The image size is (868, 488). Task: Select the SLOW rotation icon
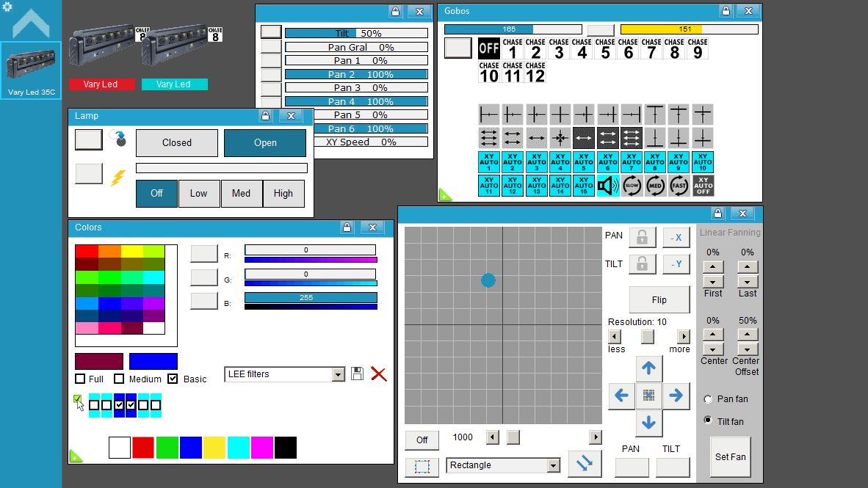click(x=632, y=186)
